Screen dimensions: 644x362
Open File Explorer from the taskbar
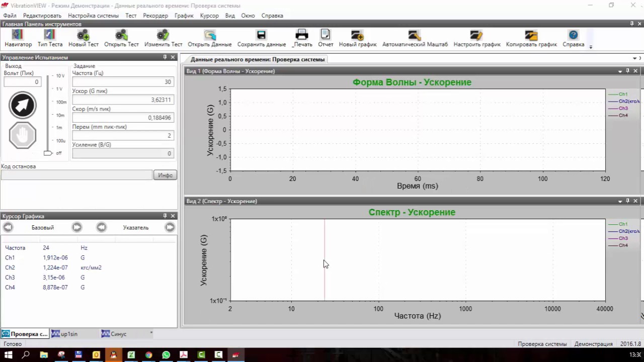pyautogui.click(x=43, y=355)
